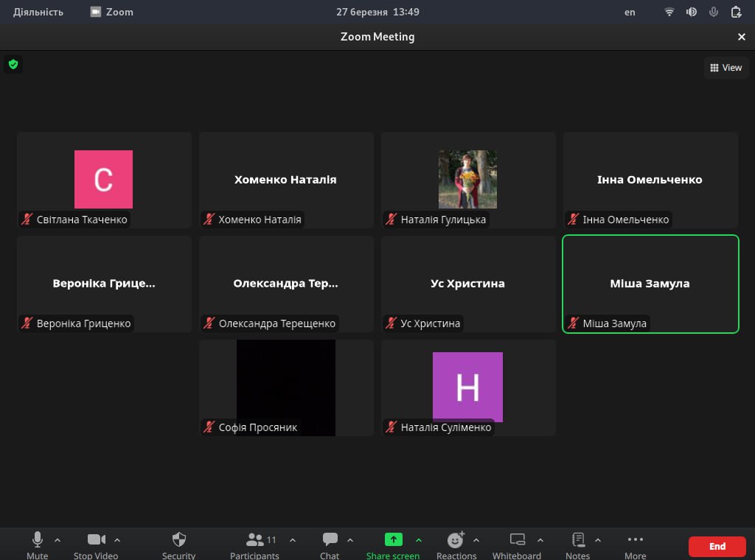Viewport: 755px width, 560px height.
Task: Close the Zoom Meeting window
Action: [x=742, y=37]
